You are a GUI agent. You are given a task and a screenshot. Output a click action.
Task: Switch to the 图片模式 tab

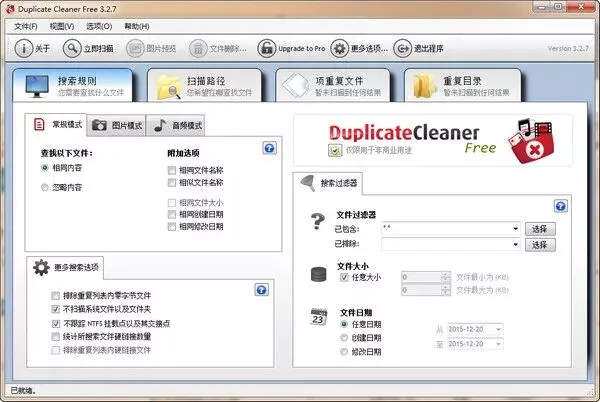(x=117, y=125)
